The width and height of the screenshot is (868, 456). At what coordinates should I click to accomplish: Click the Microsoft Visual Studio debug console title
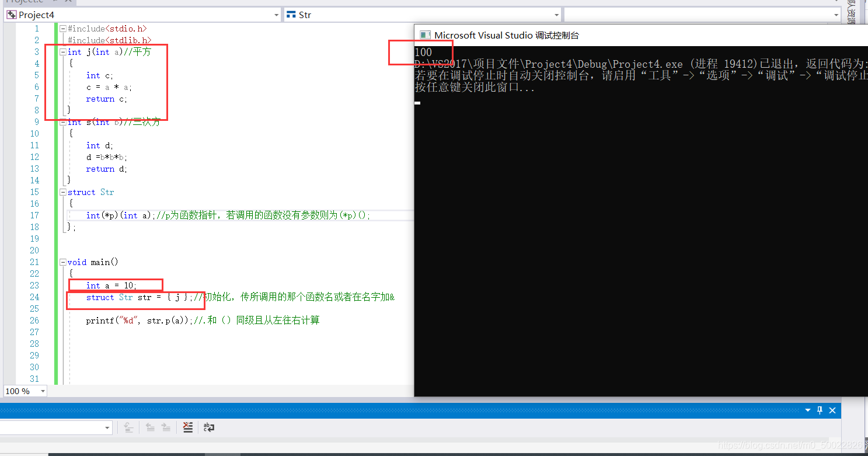tap(507, 35)
